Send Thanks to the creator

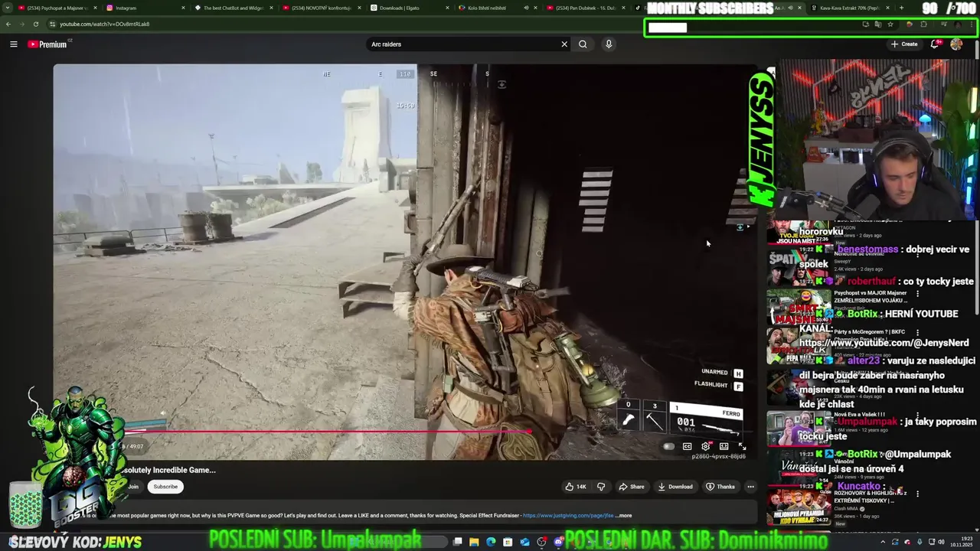click(720, 487)
